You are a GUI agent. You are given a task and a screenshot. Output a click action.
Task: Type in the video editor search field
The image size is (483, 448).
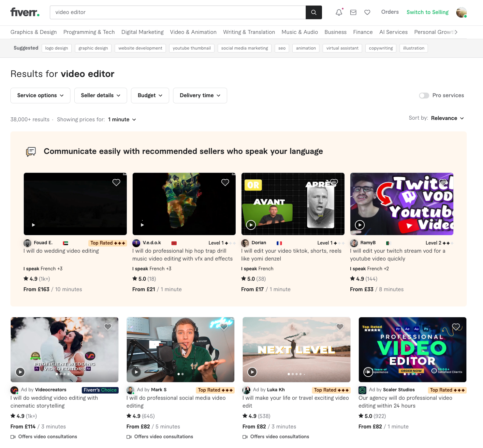179,12
